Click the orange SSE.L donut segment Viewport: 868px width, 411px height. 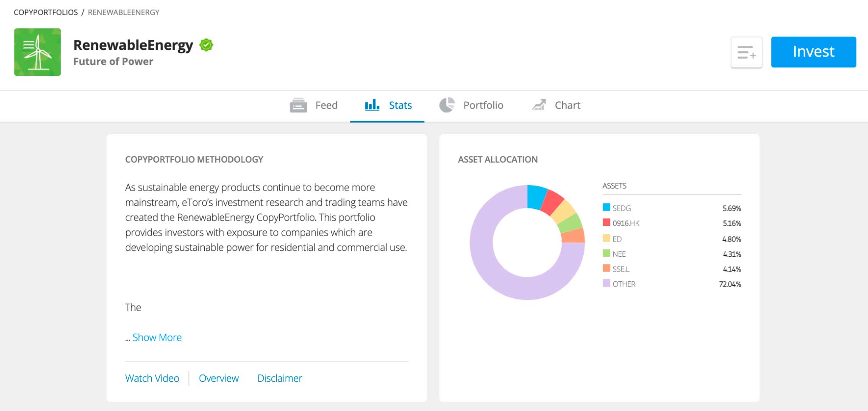pyautogui.click(x=573, y=236)
